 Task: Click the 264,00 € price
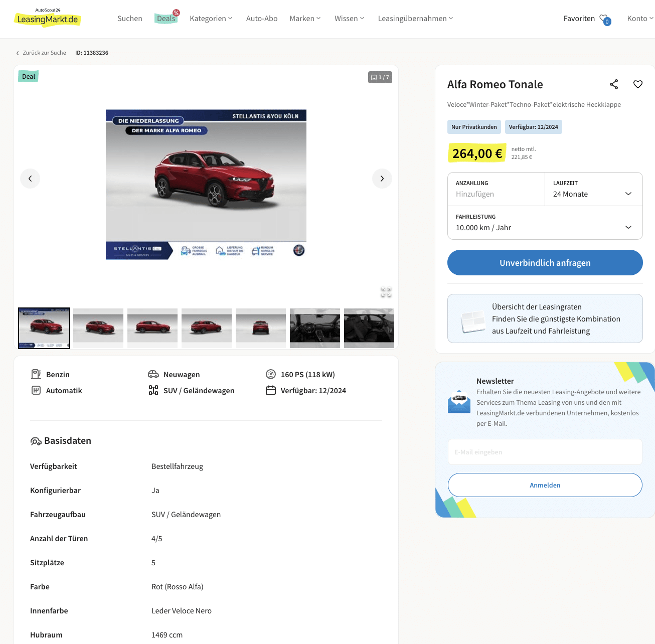(x=477, y=153)
